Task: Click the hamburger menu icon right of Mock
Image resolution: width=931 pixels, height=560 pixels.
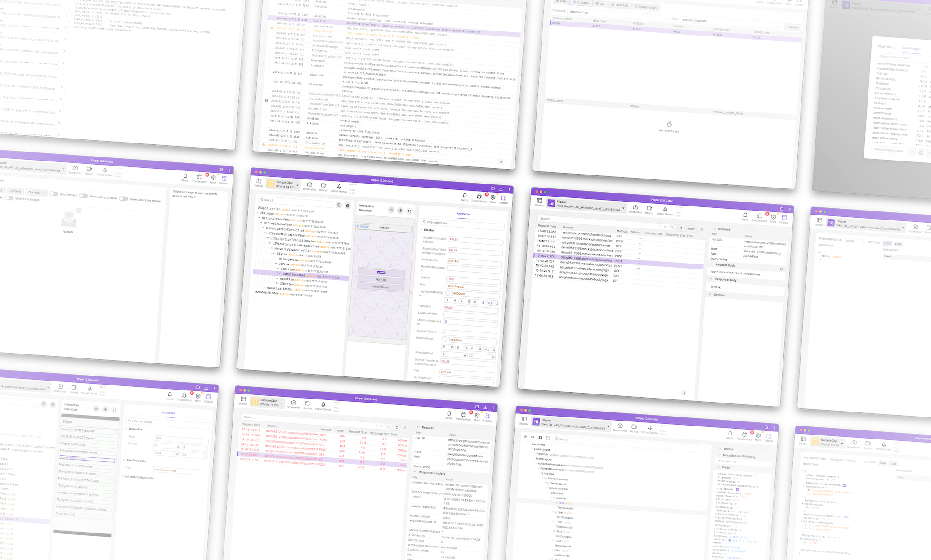Action: pos(701,229)
